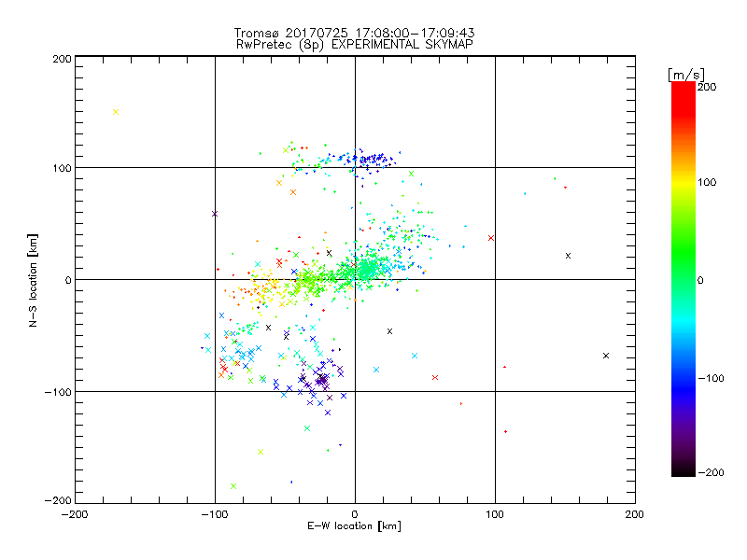Select the '[m/s]' colorbar unit label
747x560 pixels.
pyautogui.click(x=686, y=75)
